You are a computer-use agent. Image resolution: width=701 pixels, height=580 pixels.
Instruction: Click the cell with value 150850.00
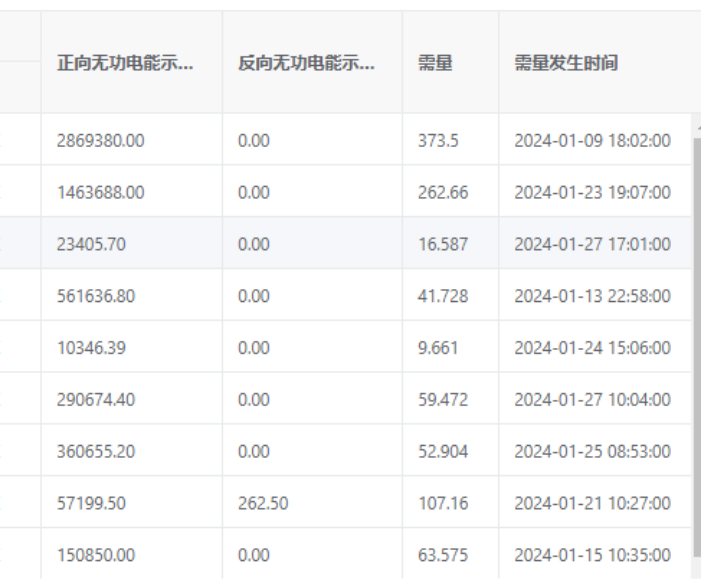(x=95, y=555)
